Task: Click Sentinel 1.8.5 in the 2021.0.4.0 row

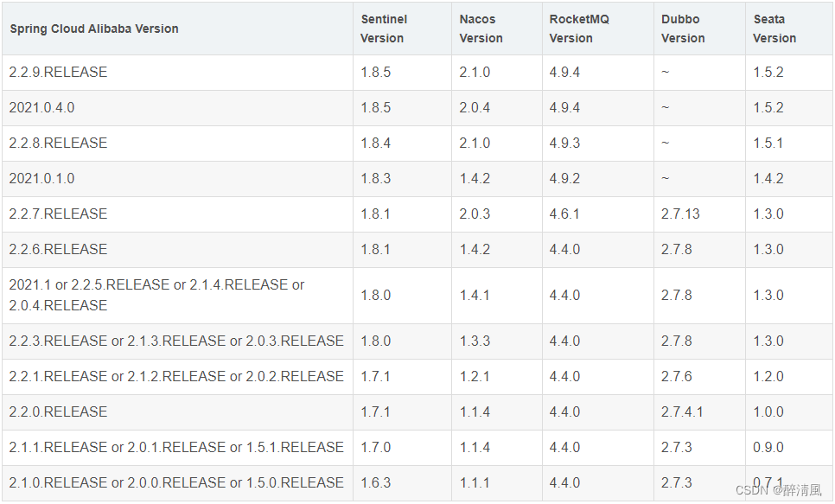Action: coord(375,107)
